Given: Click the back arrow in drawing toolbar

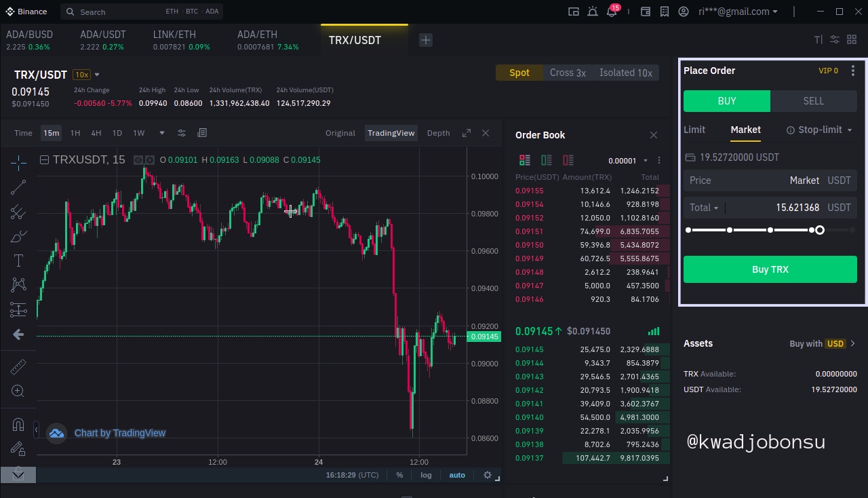Looking at the screenshot, I should 18,334.
